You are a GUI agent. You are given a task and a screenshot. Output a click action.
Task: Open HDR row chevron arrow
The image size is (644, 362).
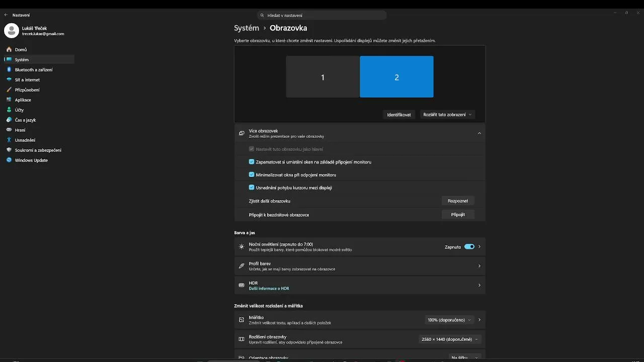coord(479,285)
